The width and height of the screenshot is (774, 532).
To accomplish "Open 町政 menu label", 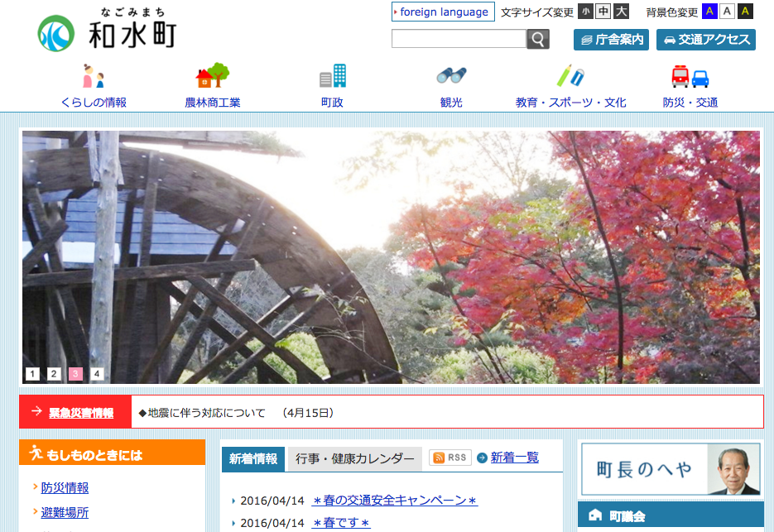I will [332, 102].
